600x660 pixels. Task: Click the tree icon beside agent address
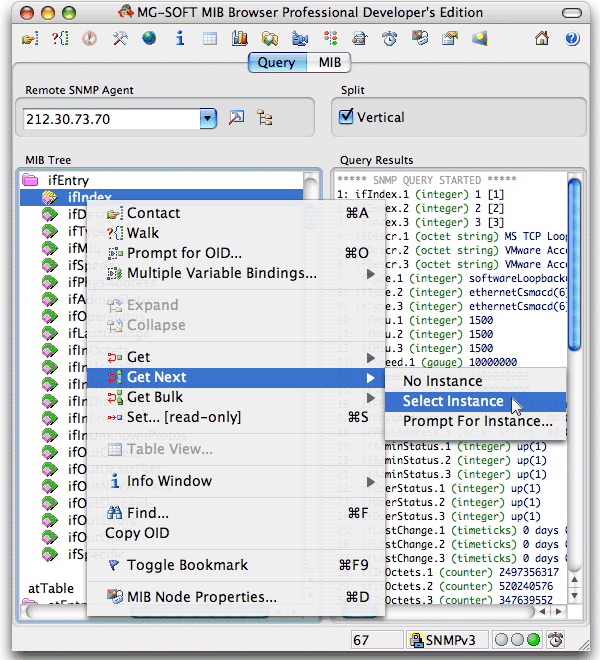(265, 118)
